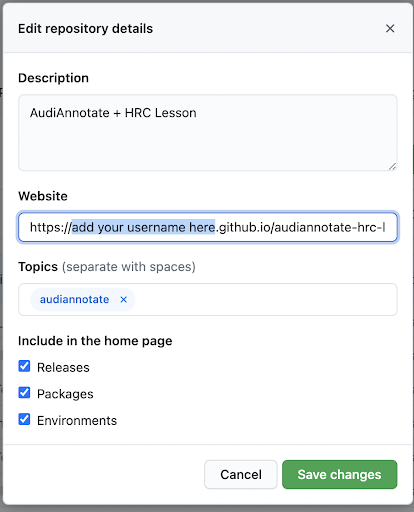The height and width of the screenshot is (512, 414).
Task: Close the Edit repository details dialog
Action: pyautogui.click(x=390, y=29)
